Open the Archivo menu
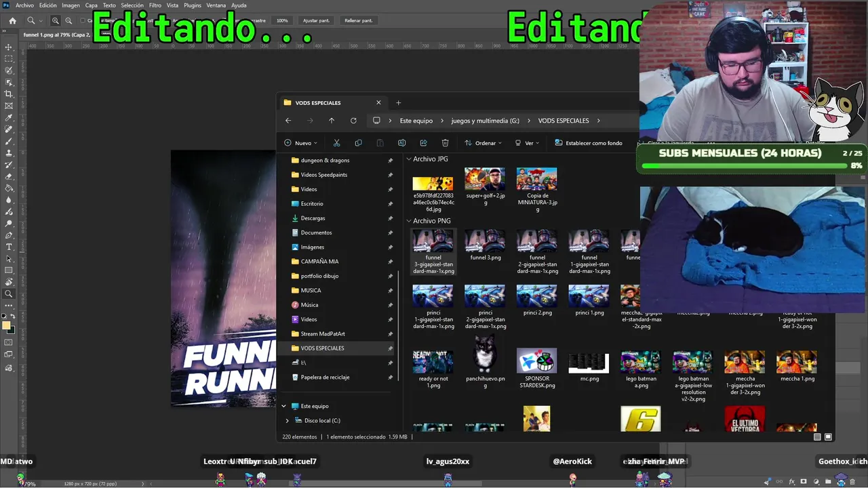This screenshot has width=868, height=488. pyautogui.click(x=24, y=5)
